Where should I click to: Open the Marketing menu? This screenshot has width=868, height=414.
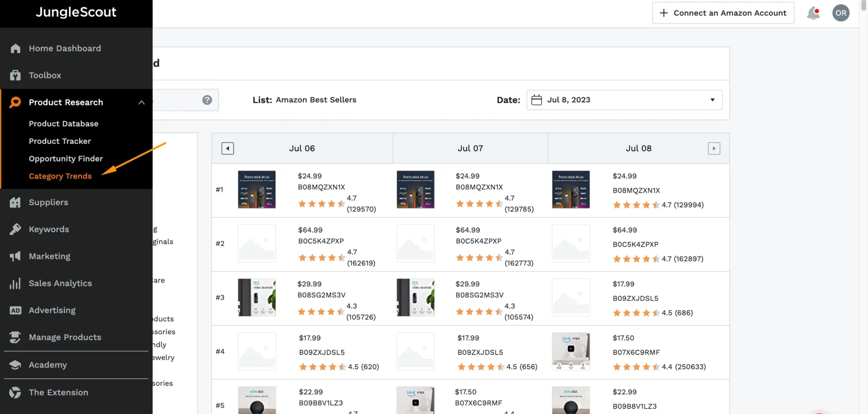point(50,257)
